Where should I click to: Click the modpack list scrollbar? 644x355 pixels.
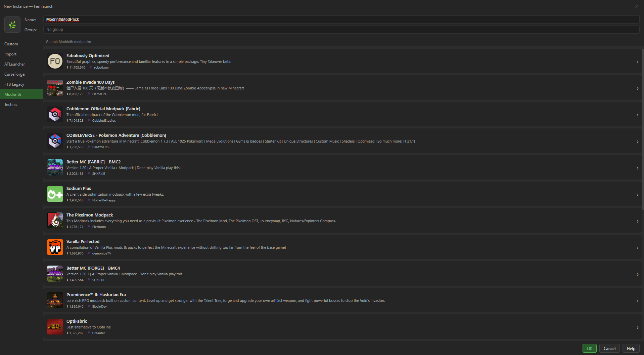[643, 129]
